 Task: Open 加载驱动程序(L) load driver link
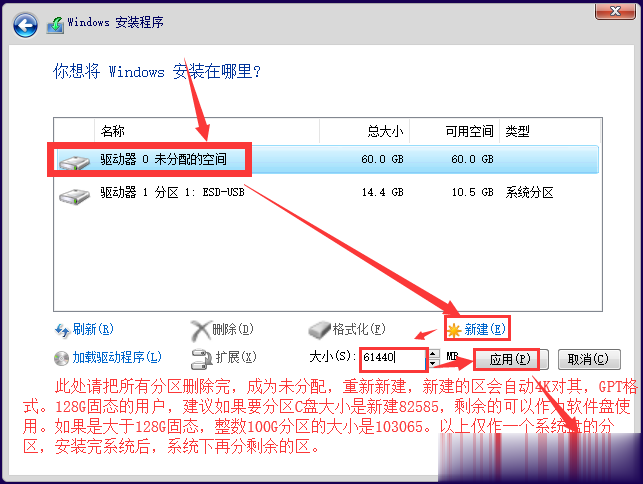[x=117, y=357]
